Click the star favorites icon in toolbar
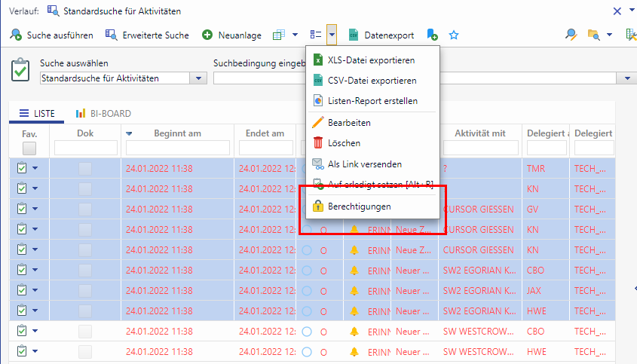This screenshot has width=637, height=364. 454,35
